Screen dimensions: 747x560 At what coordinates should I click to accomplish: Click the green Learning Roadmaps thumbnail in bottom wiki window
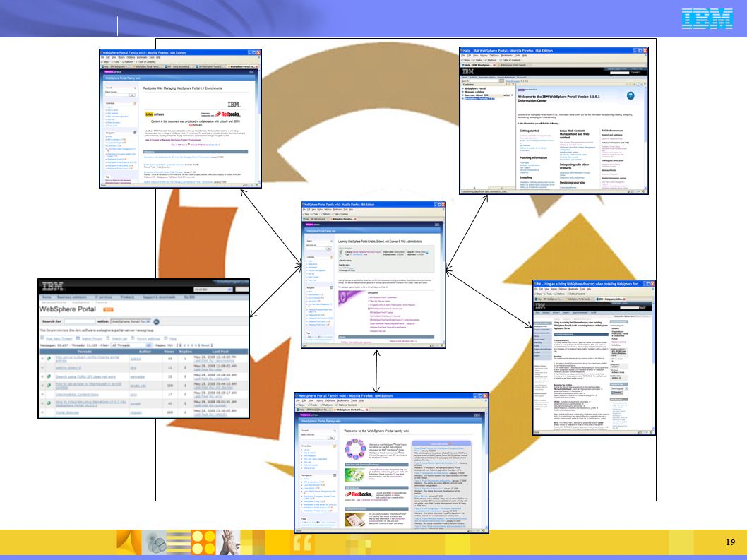tap(355, 475)
